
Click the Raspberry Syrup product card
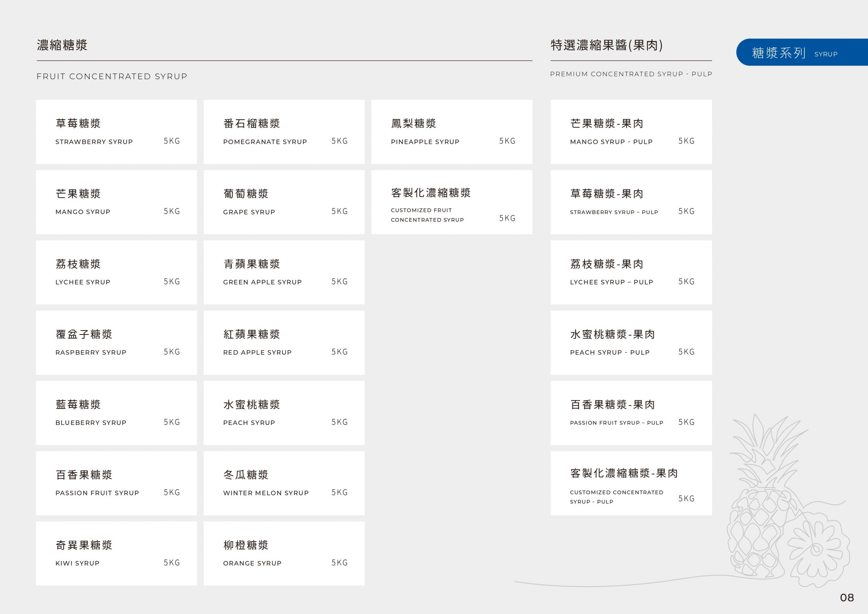[116, 343]
